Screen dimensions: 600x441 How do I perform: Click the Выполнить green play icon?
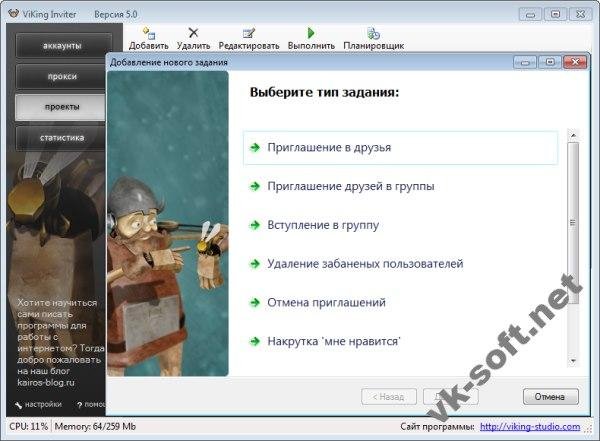311,33
